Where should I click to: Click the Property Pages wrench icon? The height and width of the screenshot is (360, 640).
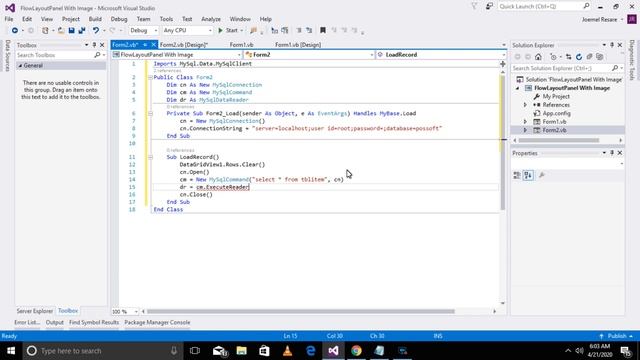point(542,176)
